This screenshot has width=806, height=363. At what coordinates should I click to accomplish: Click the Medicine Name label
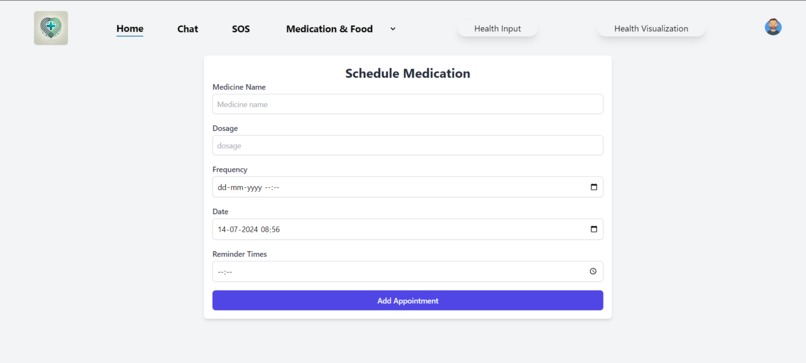pyautogui.click(x=239, y=87)
